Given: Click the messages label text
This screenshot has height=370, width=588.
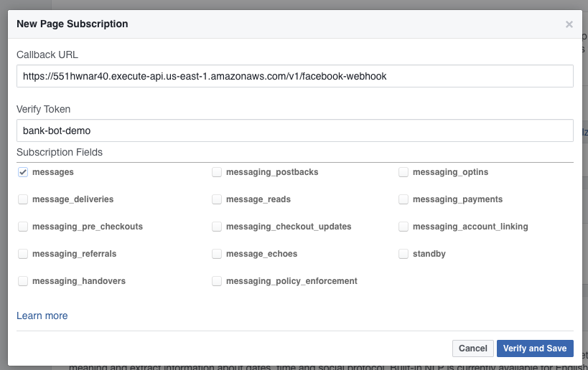Looking at the screenshot, I should click(x=53, y=172).
